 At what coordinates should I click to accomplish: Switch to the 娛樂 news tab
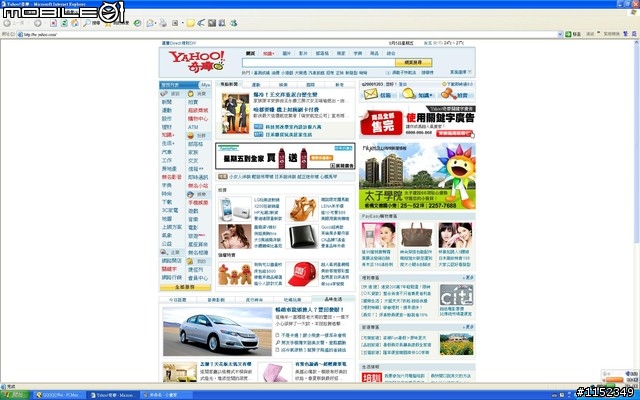click(x=283, y=85)
